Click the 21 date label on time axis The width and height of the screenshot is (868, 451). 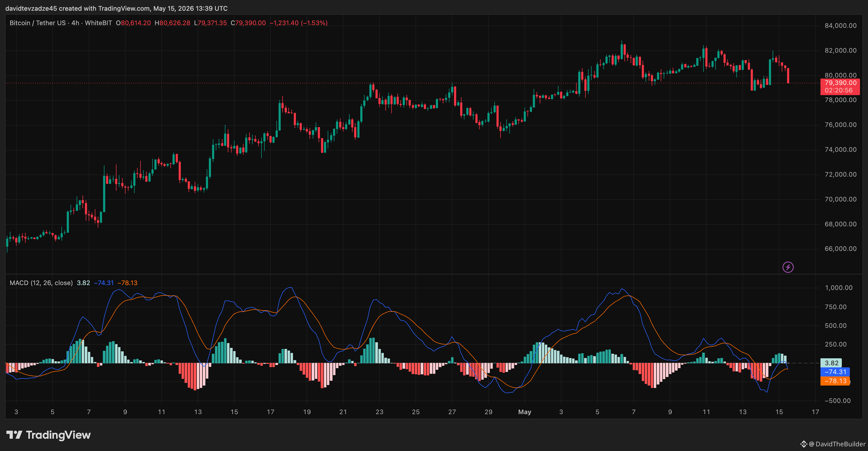click(343, 412)
